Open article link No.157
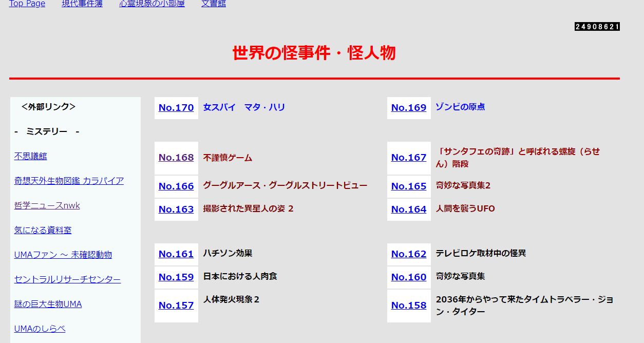The width and height of the screenshot is (644, 343). [176, 306]
